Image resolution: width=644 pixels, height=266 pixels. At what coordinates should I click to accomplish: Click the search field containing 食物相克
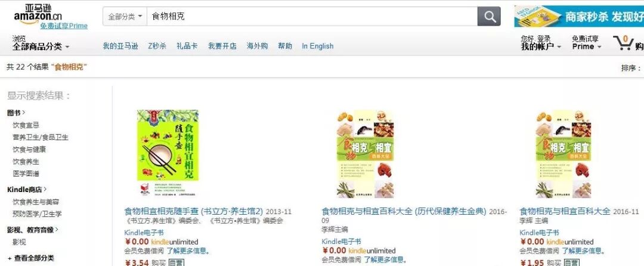coord(312,17)
